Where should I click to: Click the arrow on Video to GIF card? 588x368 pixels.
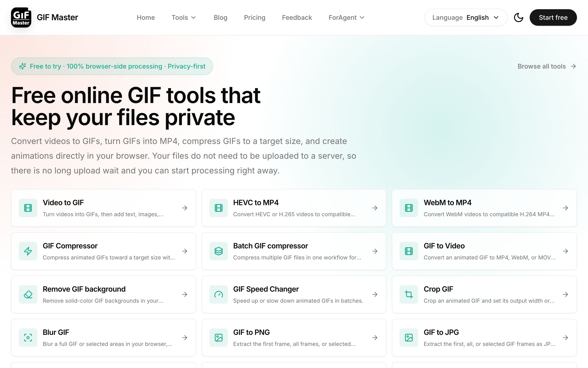coord(185,208)
